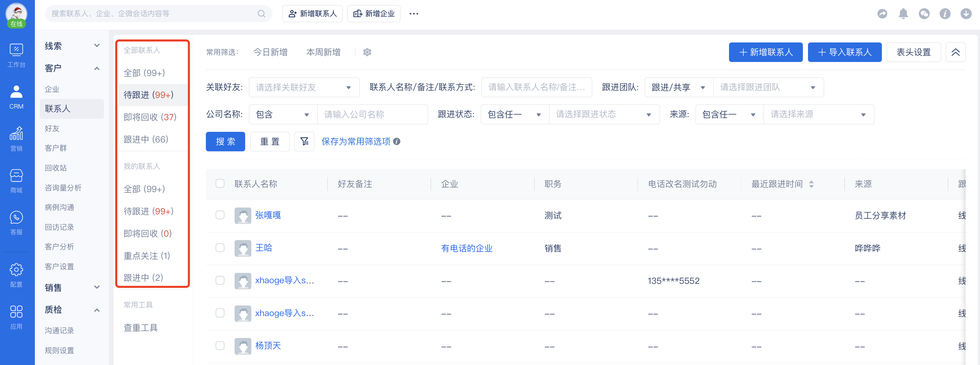This screenshot has height=365, width=980.
Task: Open the 请选择跟进团队 dropdown
Action: point(768,88)
